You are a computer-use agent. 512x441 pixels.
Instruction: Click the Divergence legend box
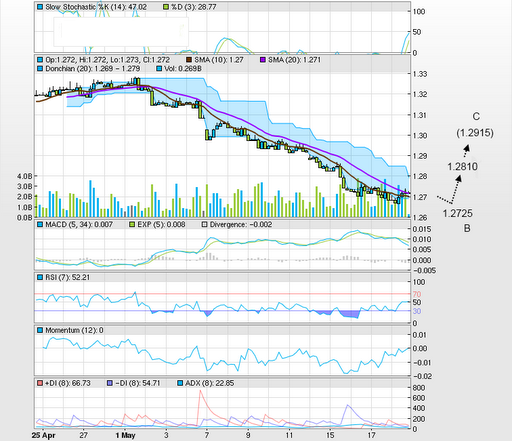[x=204, y=225]
